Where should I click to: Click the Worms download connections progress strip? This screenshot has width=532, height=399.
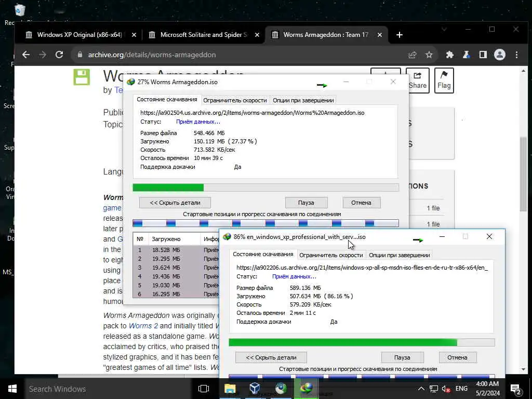265,223
